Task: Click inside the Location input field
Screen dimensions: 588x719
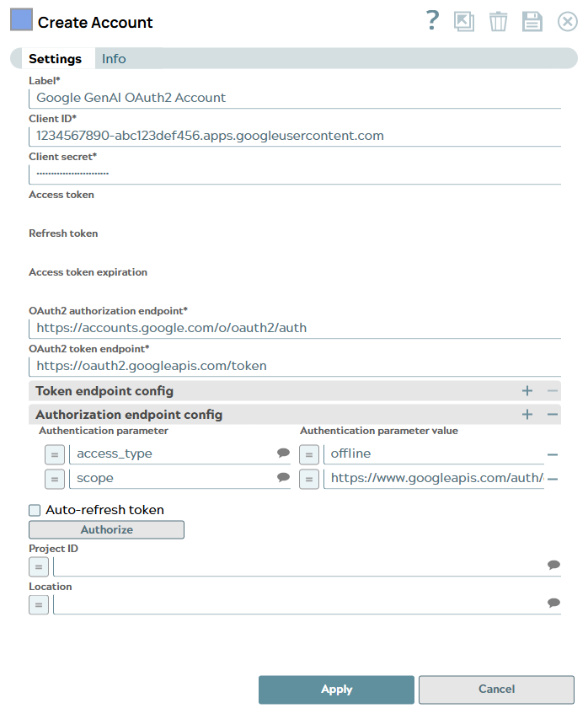Action: point(295,604)
